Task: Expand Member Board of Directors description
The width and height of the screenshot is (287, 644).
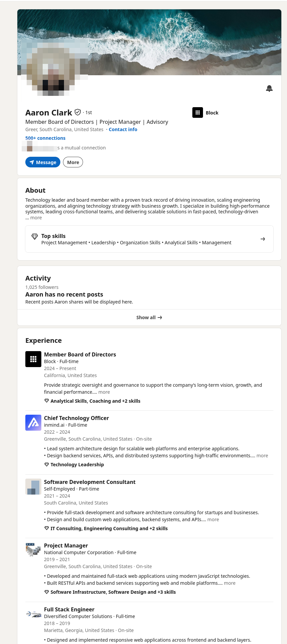Action: [x=104, y=392]
